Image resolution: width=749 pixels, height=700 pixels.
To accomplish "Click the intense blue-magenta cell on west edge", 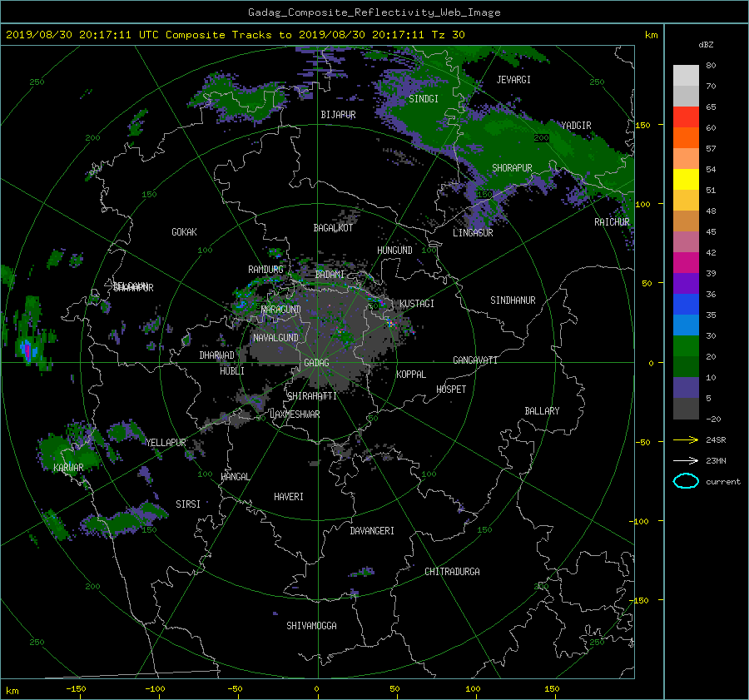I will click(27, 350).
